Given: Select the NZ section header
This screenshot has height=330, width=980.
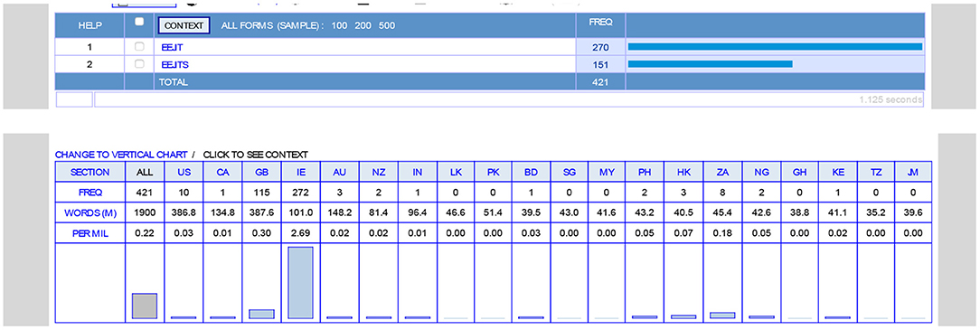Looking at the screenshot, I should coord(378,172).
